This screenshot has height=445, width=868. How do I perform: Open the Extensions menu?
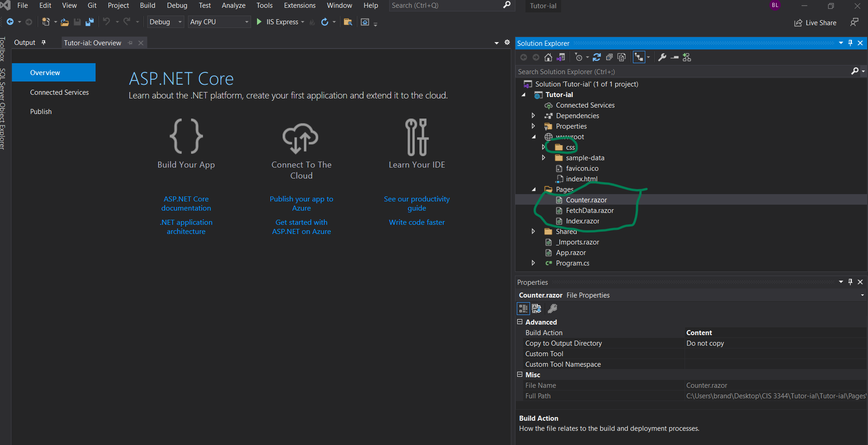(x=300, y=5)
